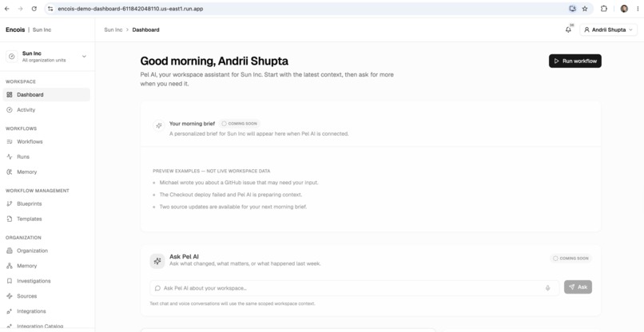
Task: Open Organization in the sidebar
Action: [x=46, y=251]
